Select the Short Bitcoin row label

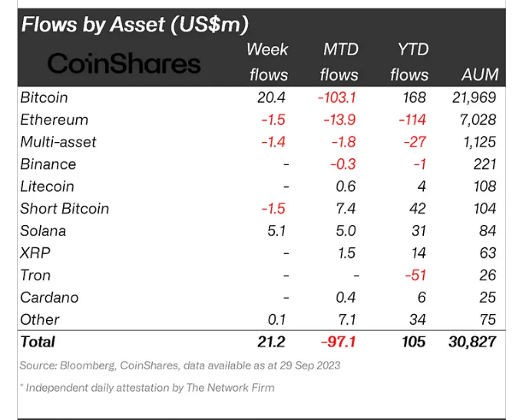point(65,209)
